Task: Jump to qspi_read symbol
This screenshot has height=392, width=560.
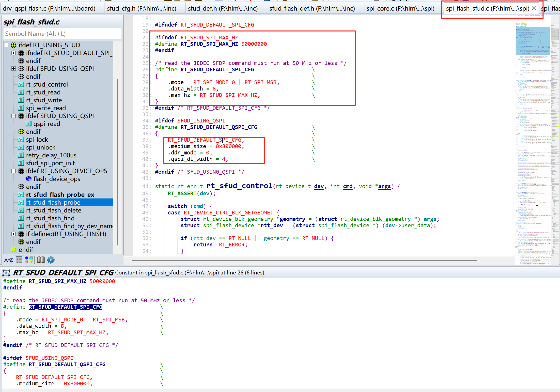Action: coord(47,124)
